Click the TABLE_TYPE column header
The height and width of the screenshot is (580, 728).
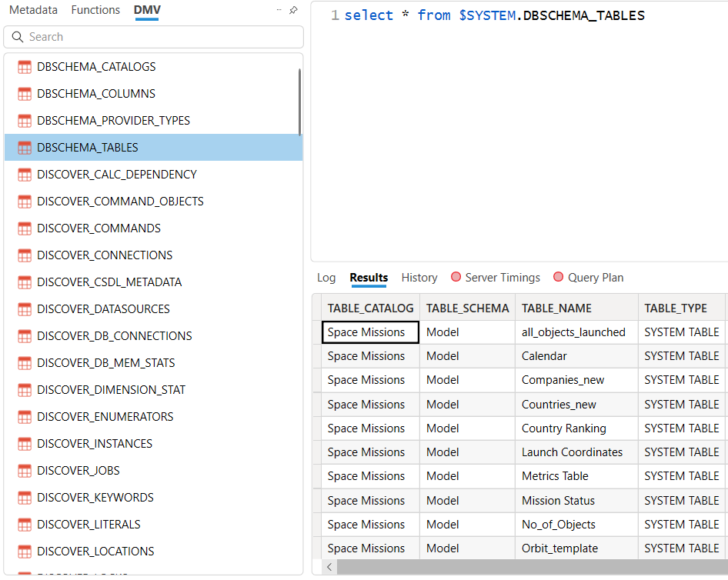click(676, 308)
